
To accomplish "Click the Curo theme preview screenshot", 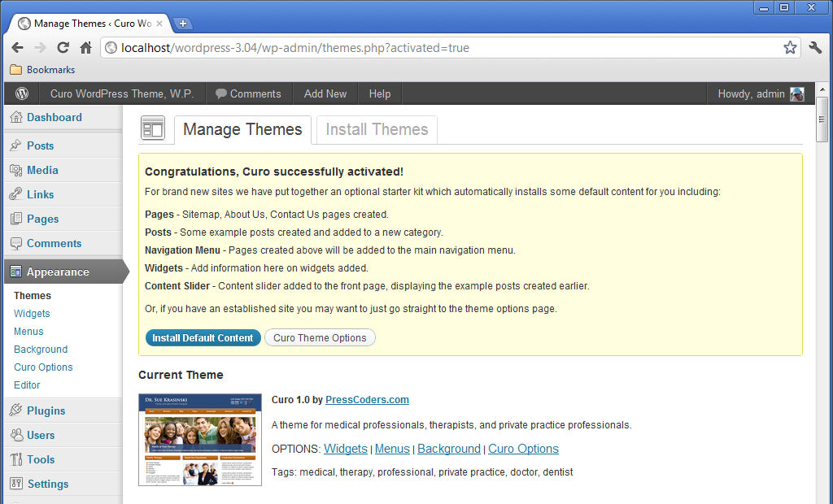I will (x=199, y=440).
